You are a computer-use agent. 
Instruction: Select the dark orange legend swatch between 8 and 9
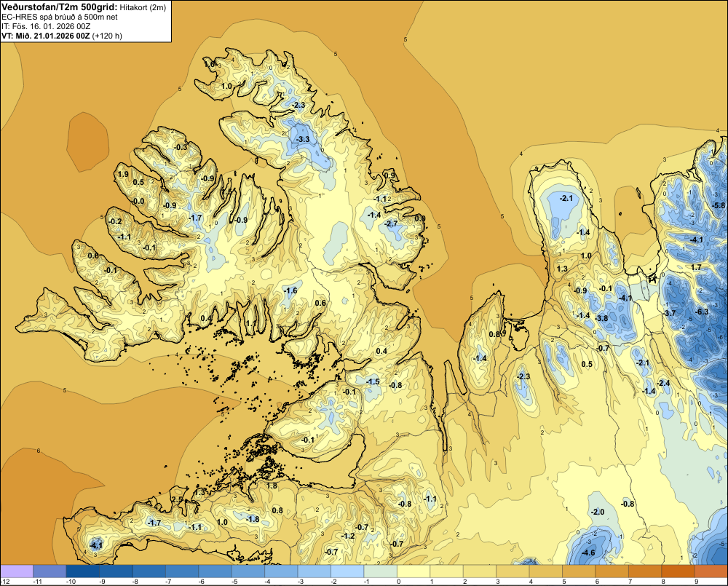coord(678,571)
